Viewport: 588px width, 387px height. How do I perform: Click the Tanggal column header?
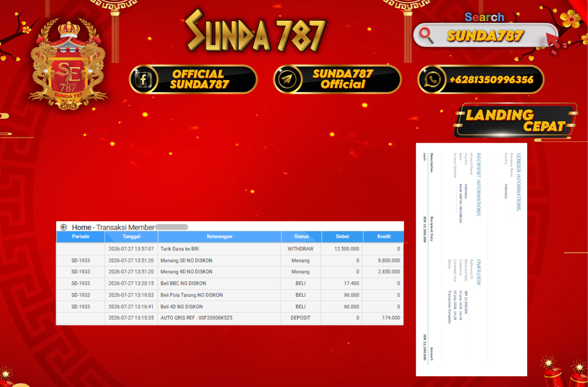point(131,236)
